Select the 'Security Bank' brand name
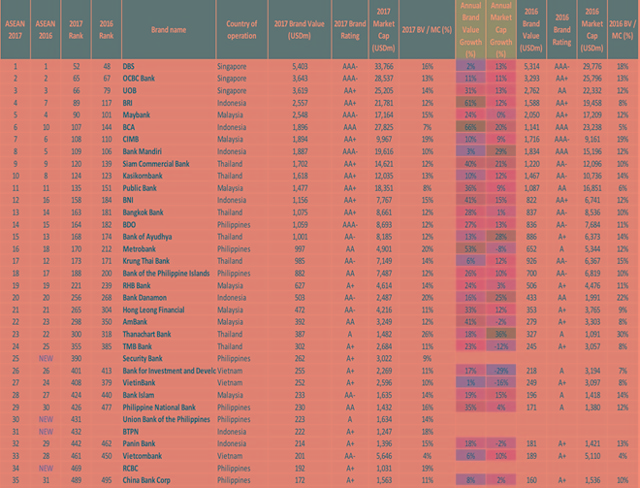 point(142,358)
